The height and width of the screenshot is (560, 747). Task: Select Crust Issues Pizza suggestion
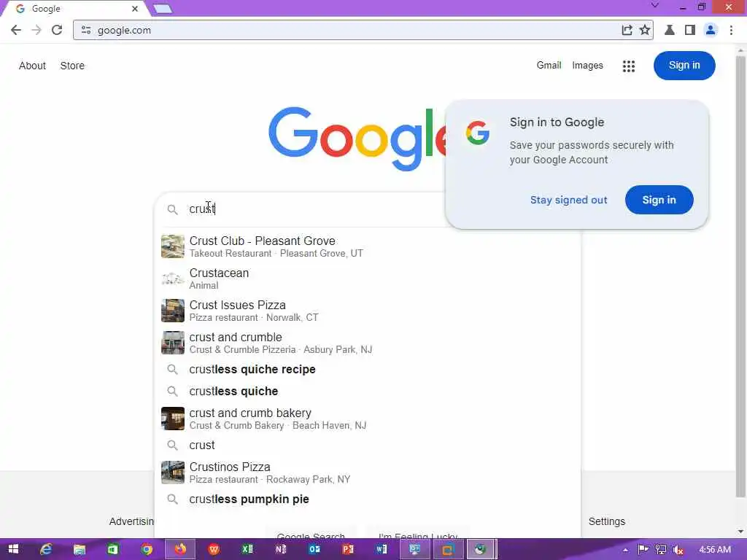click(x=368, y=311)
